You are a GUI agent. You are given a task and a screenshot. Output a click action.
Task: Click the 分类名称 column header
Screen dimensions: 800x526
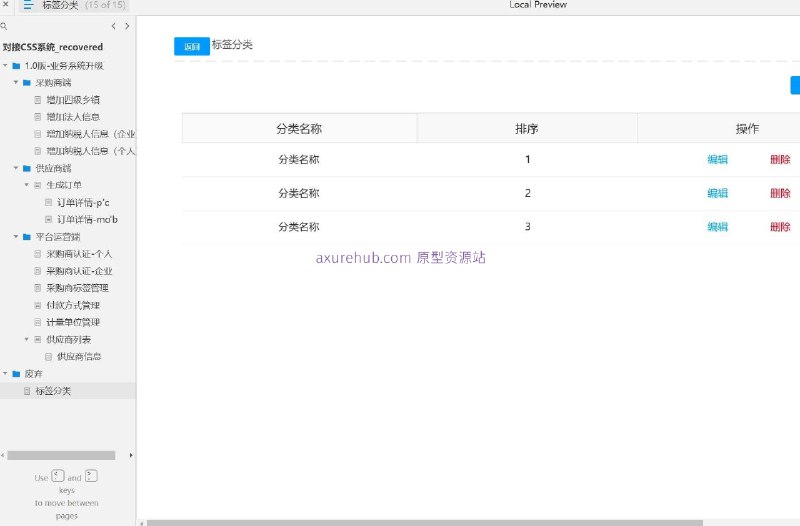click(299, 129)
